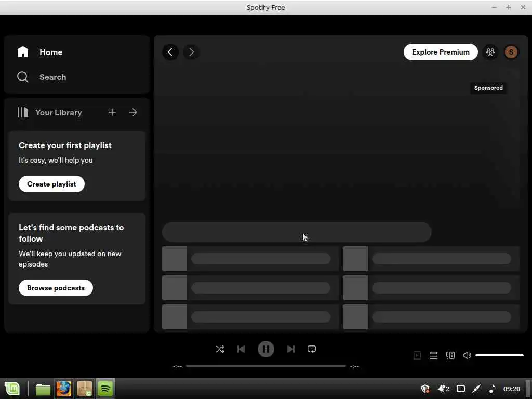532x399 pixels.
Task: Click the Browse podcasts button
Action: tap(56, 288)
